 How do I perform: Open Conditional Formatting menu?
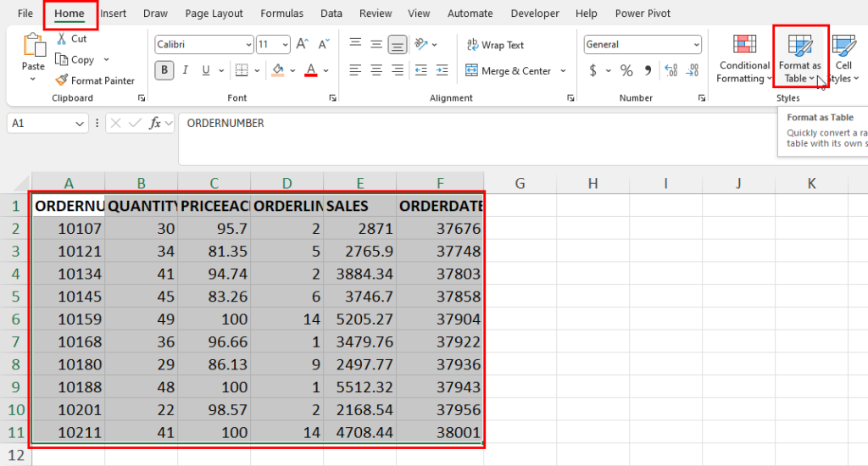744,58
